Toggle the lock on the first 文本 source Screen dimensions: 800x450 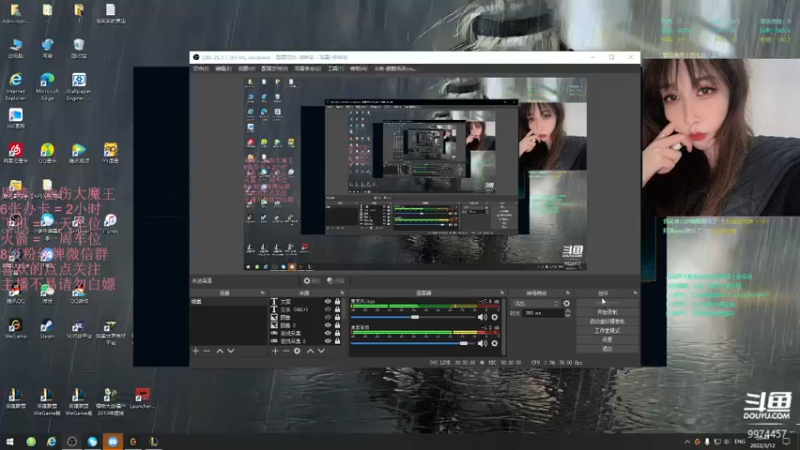coord(337,302)
